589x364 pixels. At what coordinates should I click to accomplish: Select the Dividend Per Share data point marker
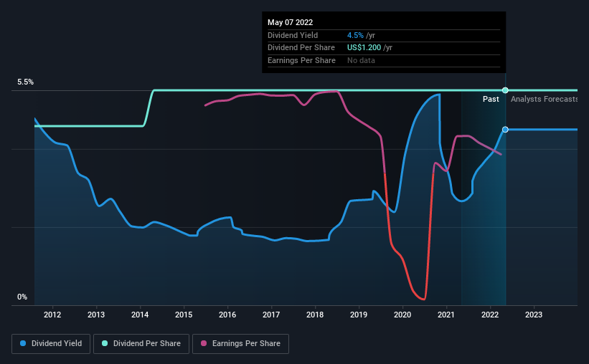(505, 90)
